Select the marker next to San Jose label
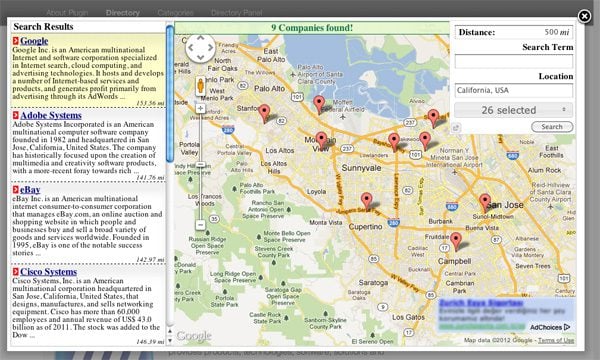The height and width of the screenshot is (360, 600). tap(485, 203)
